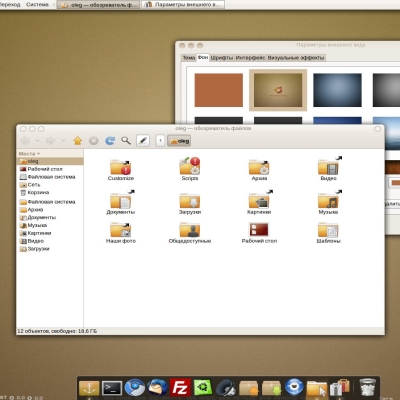
Task: Expand the Места sidebar dropdown
Action: tap(29, 154)
